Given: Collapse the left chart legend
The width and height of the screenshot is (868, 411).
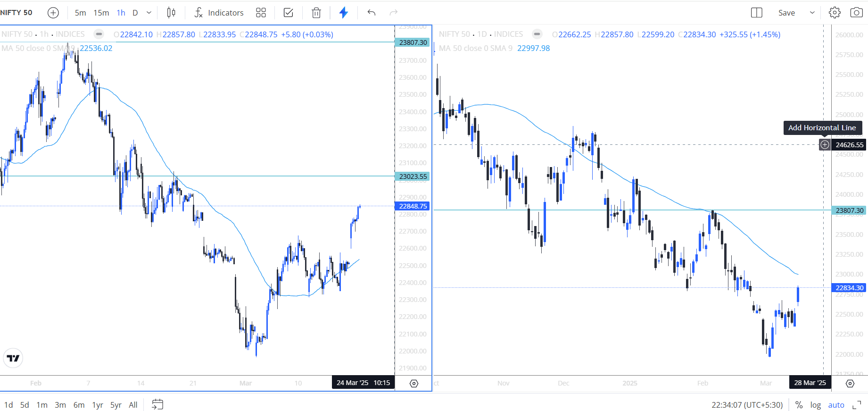Looking at the screenshot, I should [99, 34].
